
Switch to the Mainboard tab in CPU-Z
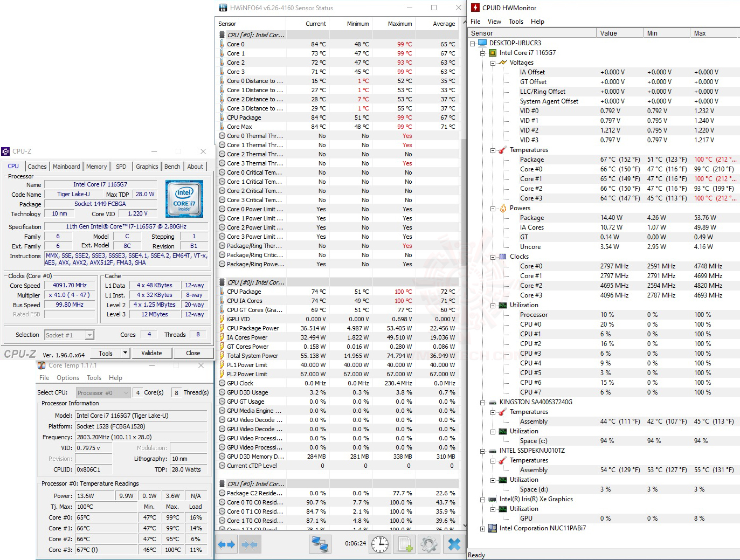[66, 167]
